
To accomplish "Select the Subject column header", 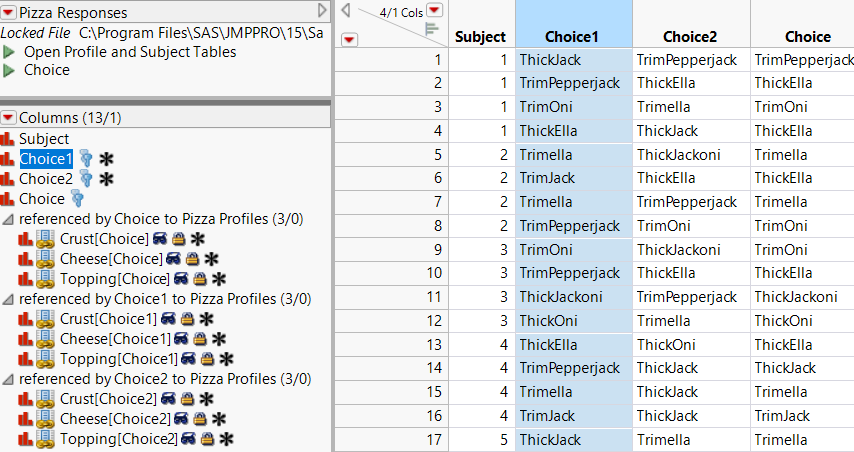I will click(481, 37).
